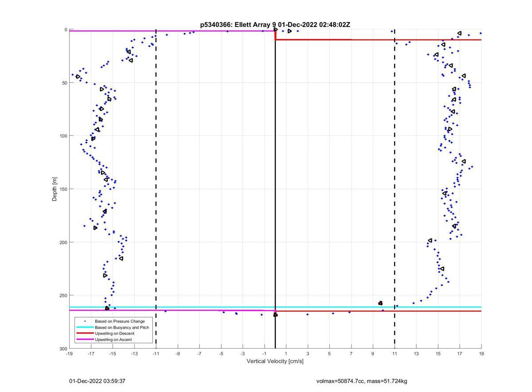The height and width of the screenshot is (392, 532).
Task: Click the magenta line sample in the legend
Action: (x=85, y=340)
